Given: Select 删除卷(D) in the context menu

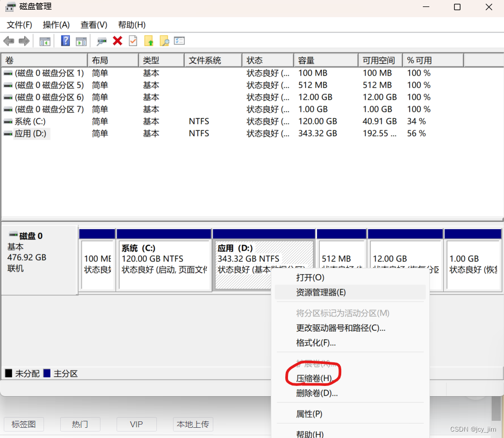Looking at the screenshot, I should pyautogui.click(x=350, y=393).
